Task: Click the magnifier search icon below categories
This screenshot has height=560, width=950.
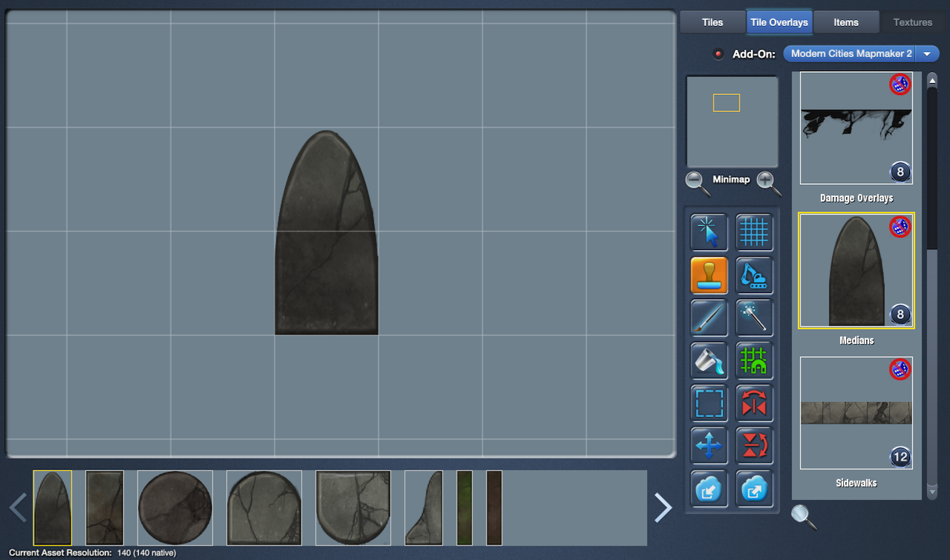Action: coord(804,516)
